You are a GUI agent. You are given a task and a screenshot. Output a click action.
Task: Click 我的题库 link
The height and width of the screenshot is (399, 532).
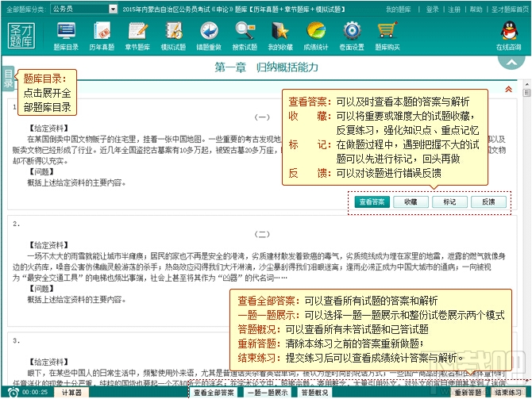coord(399,10)
